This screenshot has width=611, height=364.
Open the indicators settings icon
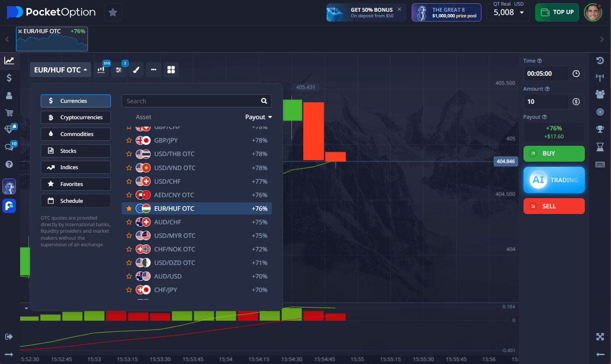(119, 70)
